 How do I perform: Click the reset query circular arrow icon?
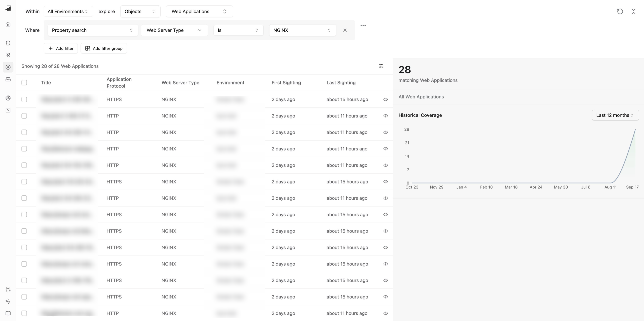[620, 12]
